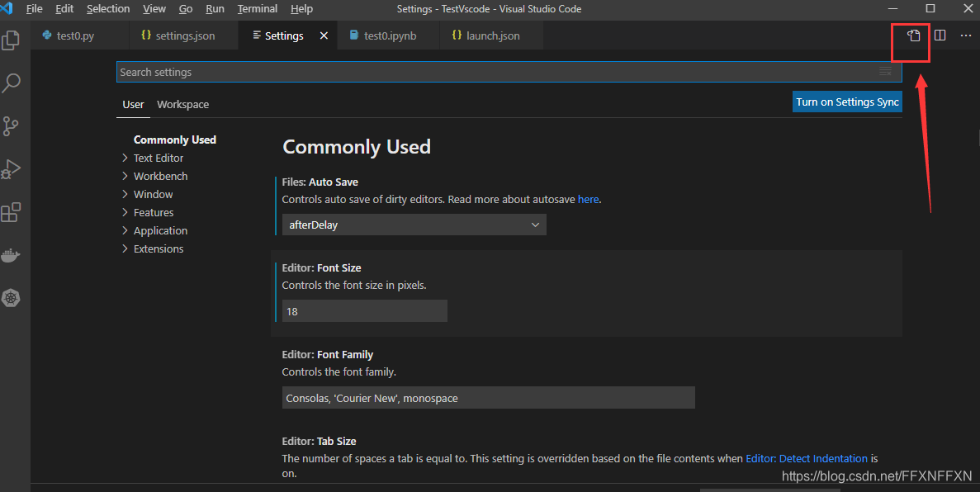Viewport: 980px width, 492px height.
Task: Open the Run menu
Action: [215, 9]
